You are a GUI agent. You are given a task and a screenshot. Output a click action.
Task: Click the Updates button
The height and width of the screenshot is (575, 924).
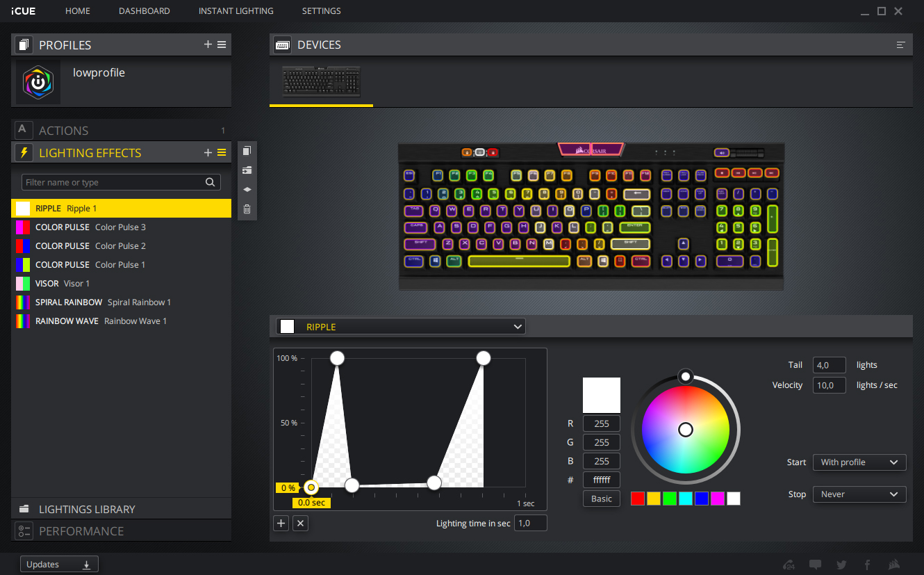click(x=59, y=565)
